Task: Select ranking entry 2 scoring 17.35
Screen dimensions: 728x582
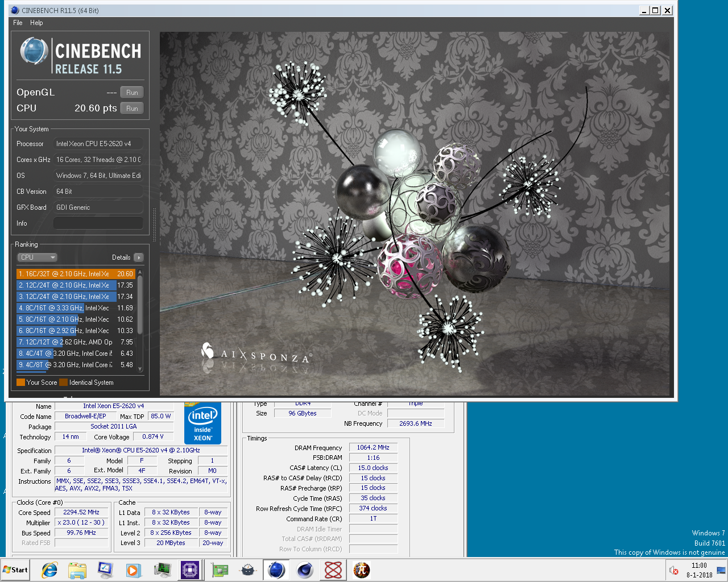Action: click(x=76, y=285)
